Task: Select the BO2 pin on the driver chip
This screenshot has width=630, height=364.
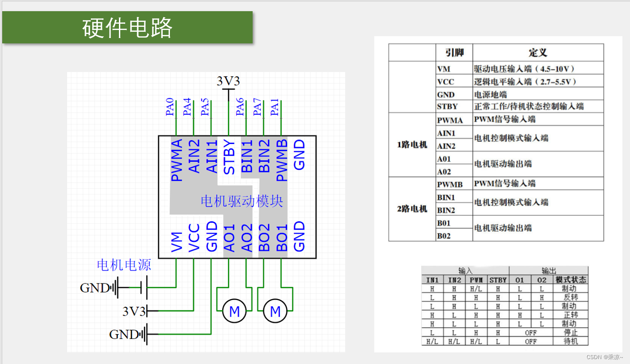Action: coord(264,237)
